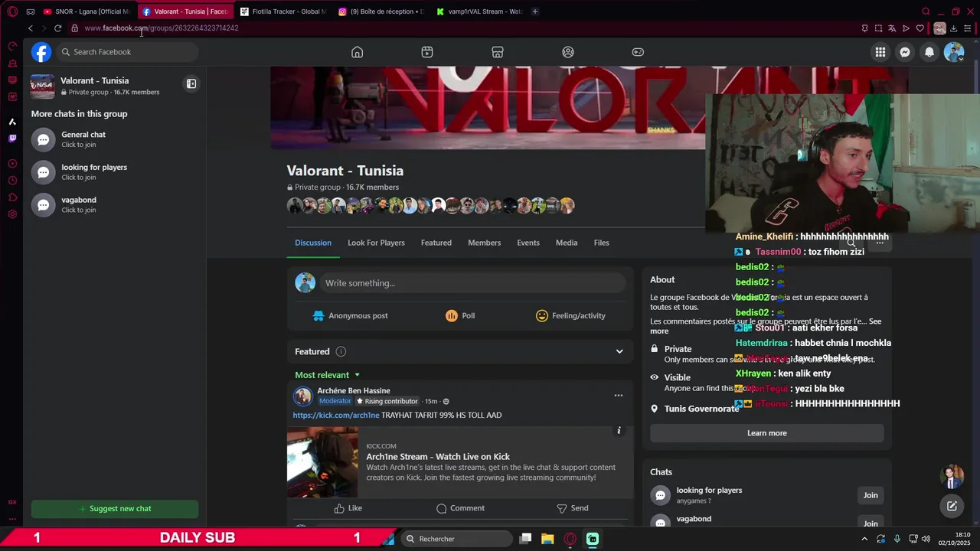Open tab search magnifier in title bar
980x551 pixels.
point(926,11)
